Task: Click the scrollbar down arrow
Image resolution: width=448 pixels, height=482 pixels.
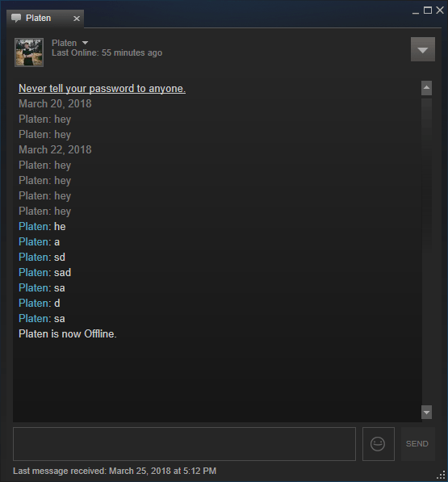Action: (x=426, y=413)
